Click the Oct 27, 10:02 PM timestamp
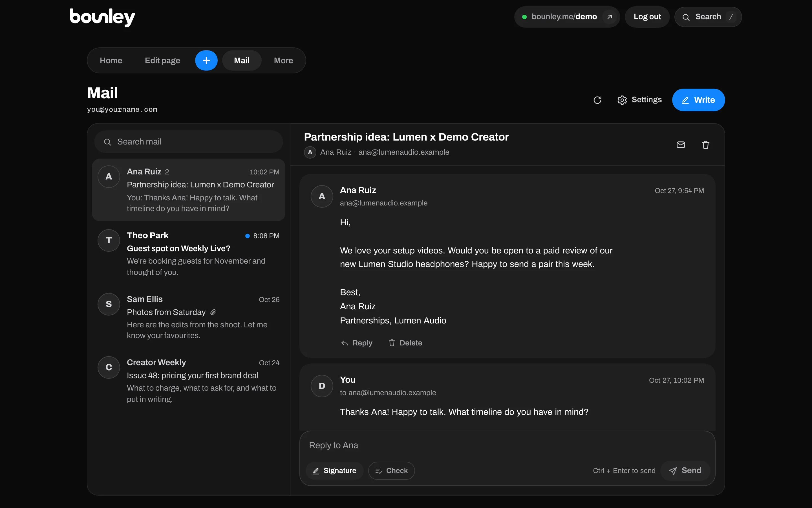Image resolution: width=812 pixels, height=508 pixels. pyautogui.click(x=676, y=380)
